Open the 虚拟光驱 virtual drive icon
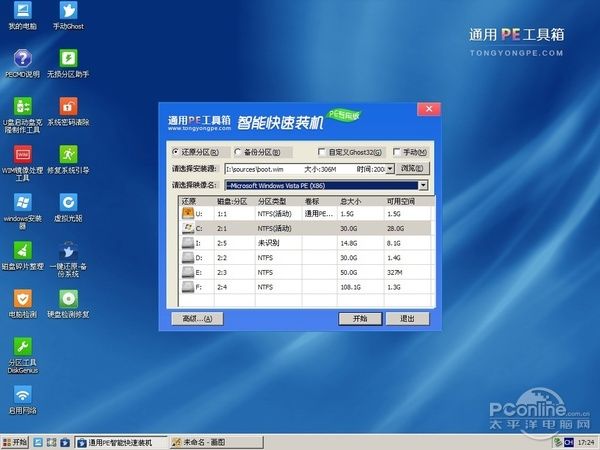Image resolution: width=600 pixels, height=450 pixels. (x=68, y=202)
